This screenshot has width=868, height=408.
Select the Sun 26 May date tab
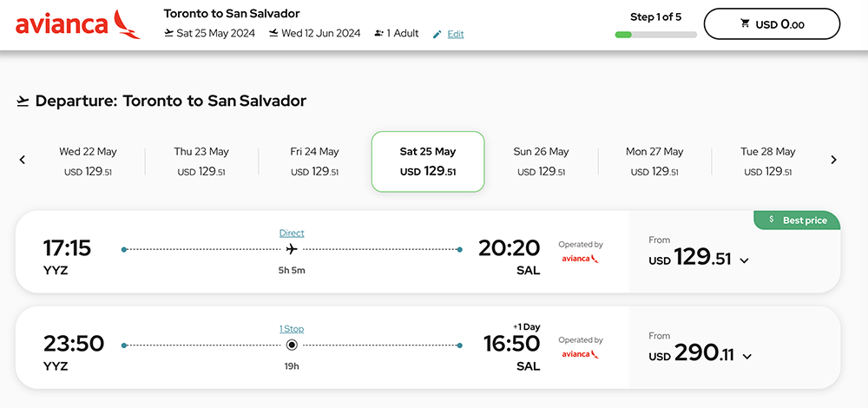pyautogui.click(x=541, y=161)
